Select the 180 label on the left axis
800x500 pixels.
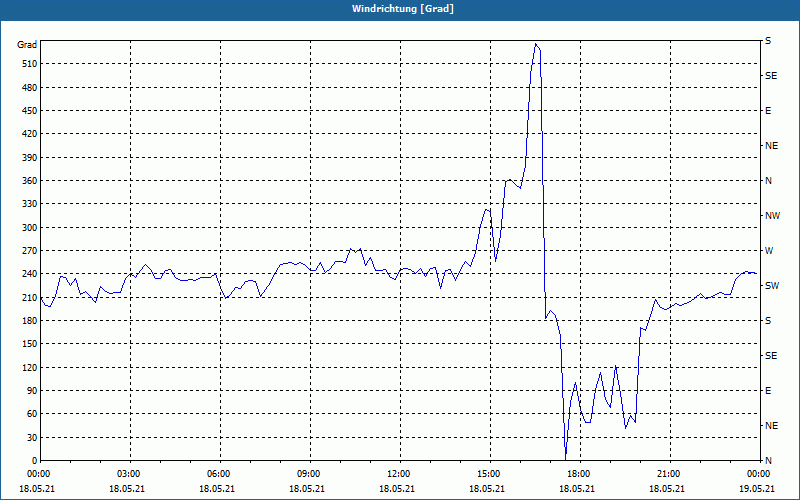(29, 320)
